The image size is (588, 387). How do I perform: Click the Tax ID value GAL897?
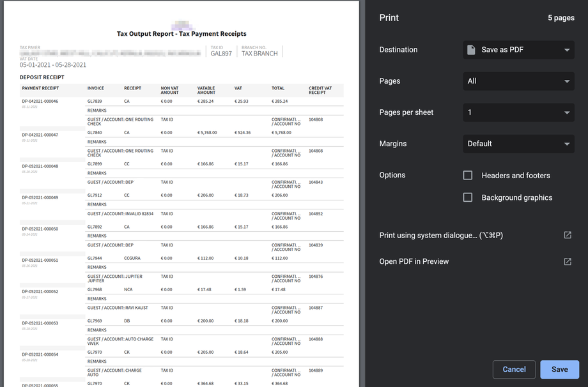pyautogui.click(x=221, y=54)
